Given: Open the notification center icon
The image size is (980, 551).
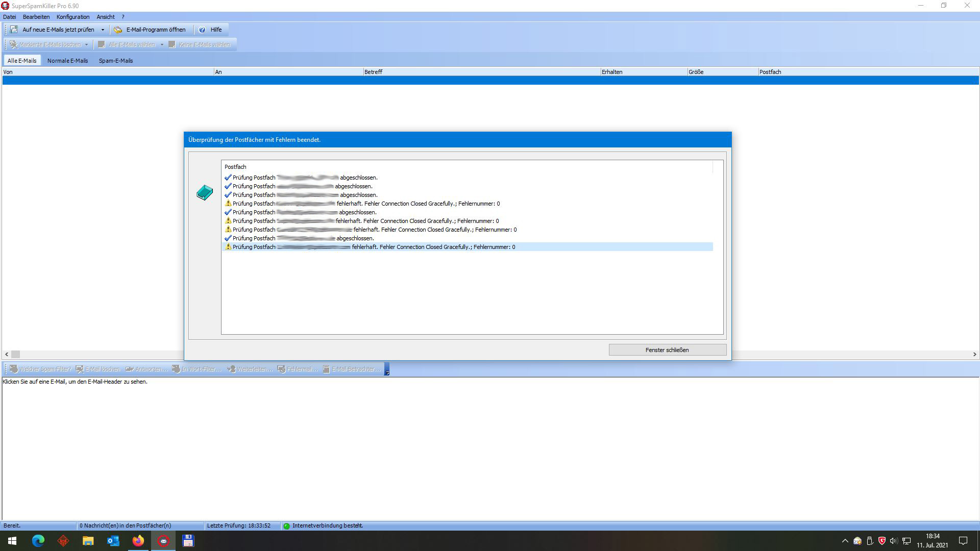Looking at the screenshot, I should tap(963, 541).
